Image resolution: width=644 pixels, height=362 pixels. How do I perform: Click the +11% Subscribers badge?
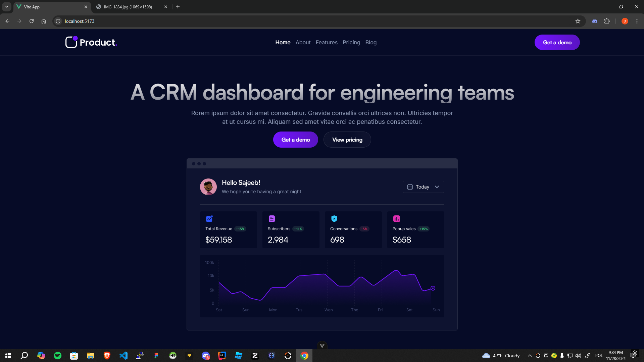[298, 229]
